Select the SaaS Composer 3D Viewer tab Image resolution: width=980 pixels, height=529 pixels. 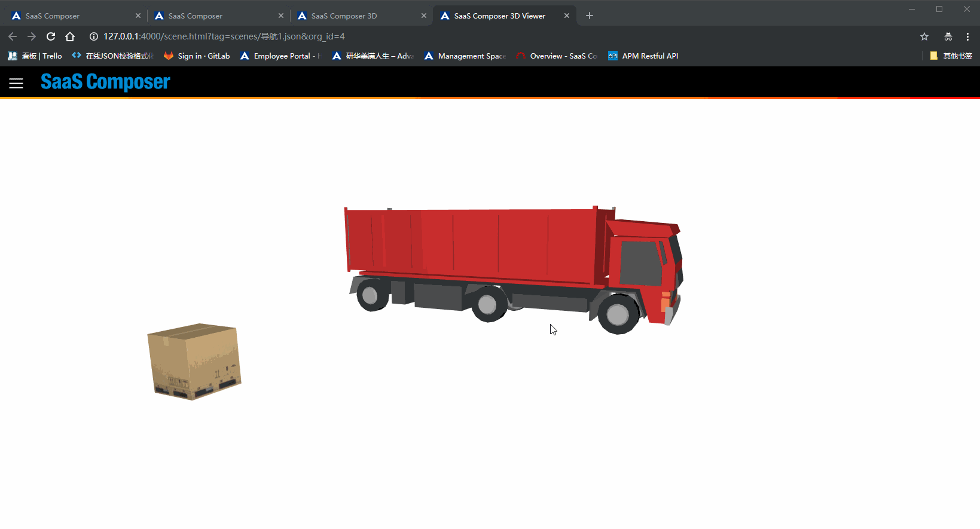click(x=505, y=16)
